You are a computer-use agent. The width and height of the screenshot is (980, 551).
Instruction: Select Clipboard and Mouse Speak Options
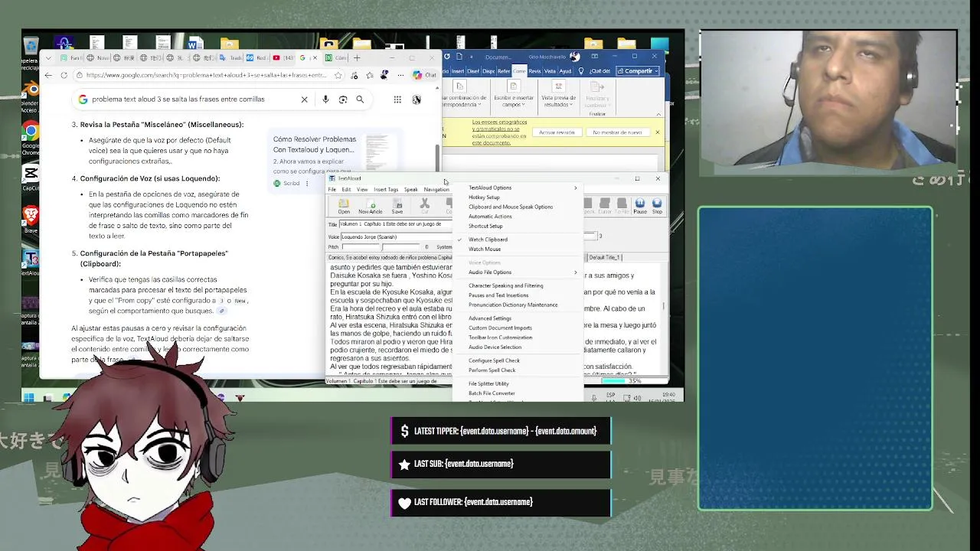tap(511, 207)
